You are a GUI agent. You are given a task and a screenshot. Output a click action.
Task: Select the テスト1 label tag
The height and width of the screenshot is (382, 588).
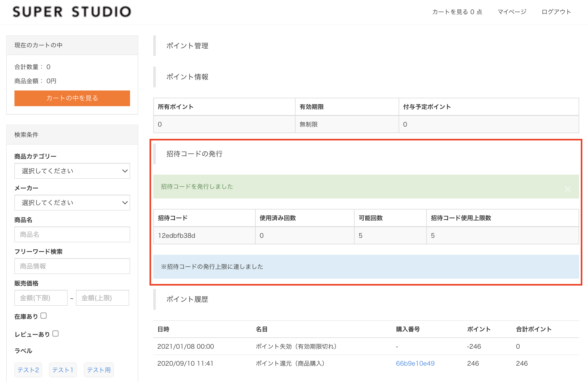(x=63, y=370)
